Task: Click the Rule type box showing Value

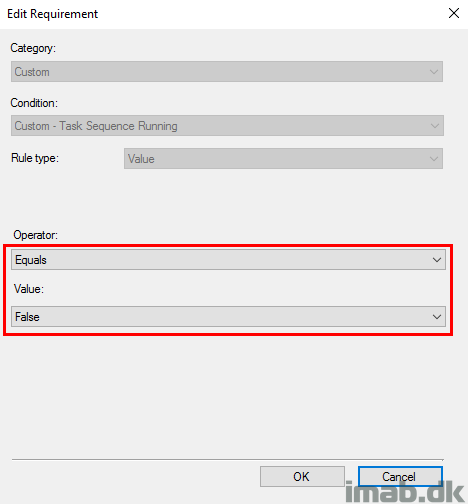Action: 283,159
